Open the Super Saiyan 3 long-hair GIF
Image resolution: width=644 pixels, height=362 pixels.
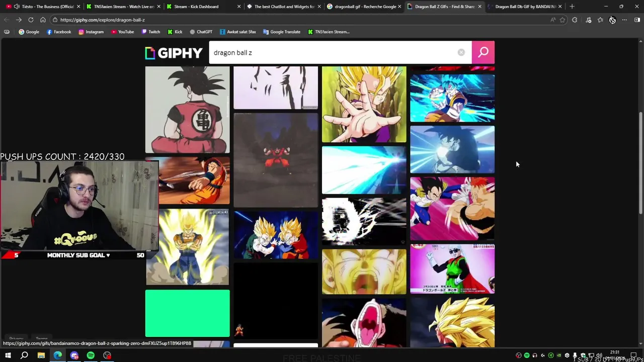coord(452,322)
